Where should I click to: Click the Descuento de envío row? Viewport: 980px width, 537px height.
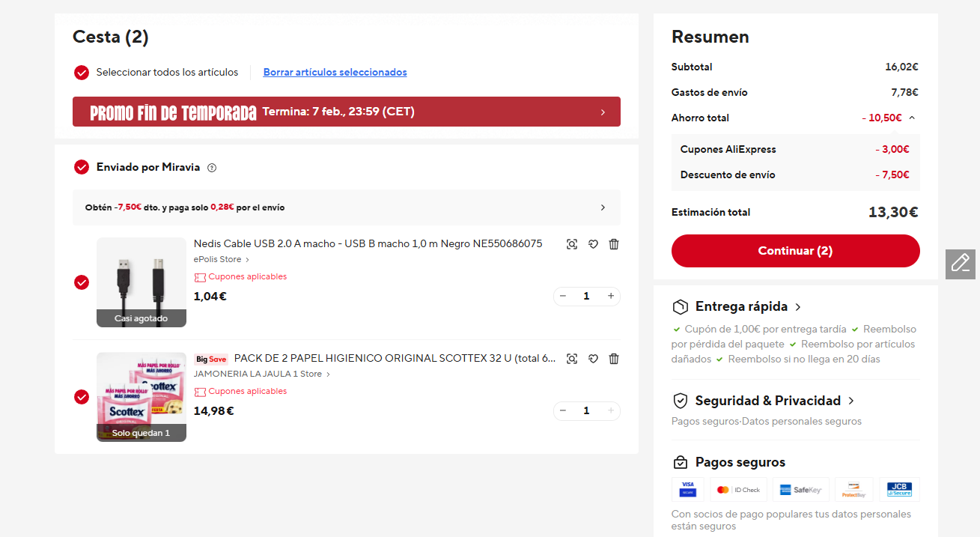(x=796, y=175)
